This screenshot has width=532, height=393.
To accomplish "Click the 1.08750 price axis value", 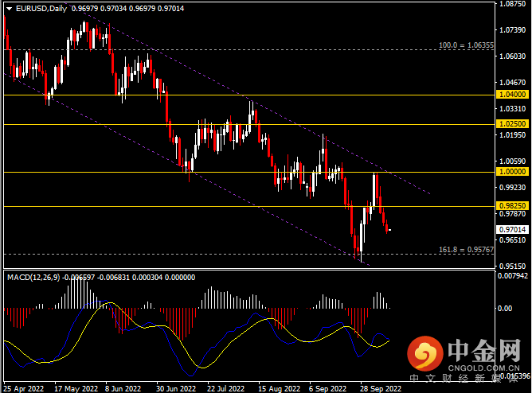I will 512,4.
